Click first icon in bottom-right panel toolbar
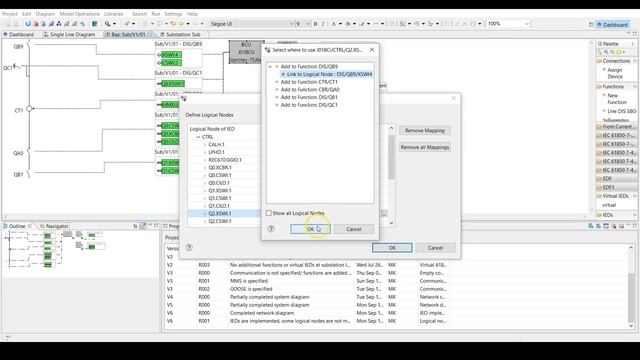Screen dimensions: 640x360 tap(591, 226)
